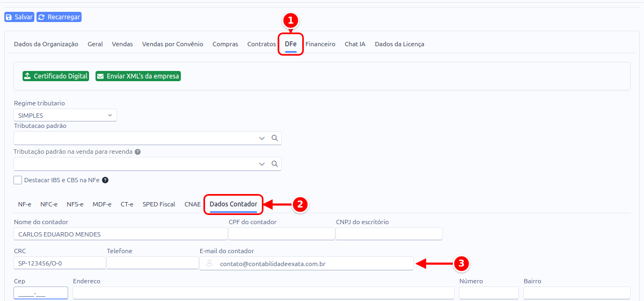The height and width of the screenshot is (301, 644).
Task: Expand Tributação padrão na venda para revenda dropdown
Action: [x=262, y=164]
